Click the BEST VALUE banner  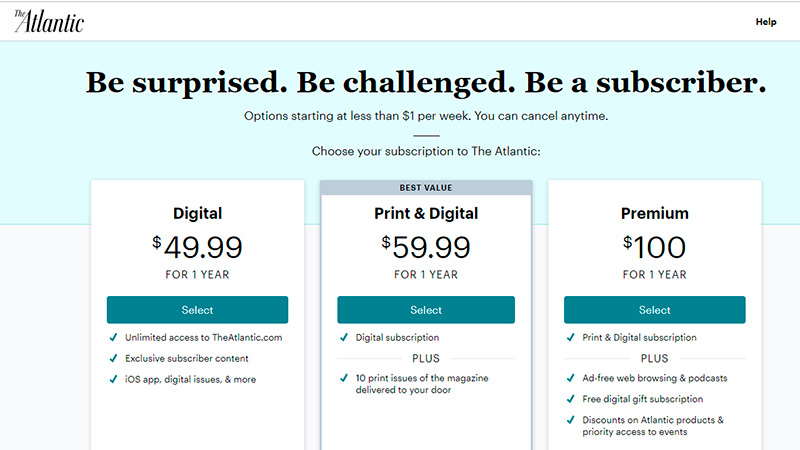click(426, 187)
